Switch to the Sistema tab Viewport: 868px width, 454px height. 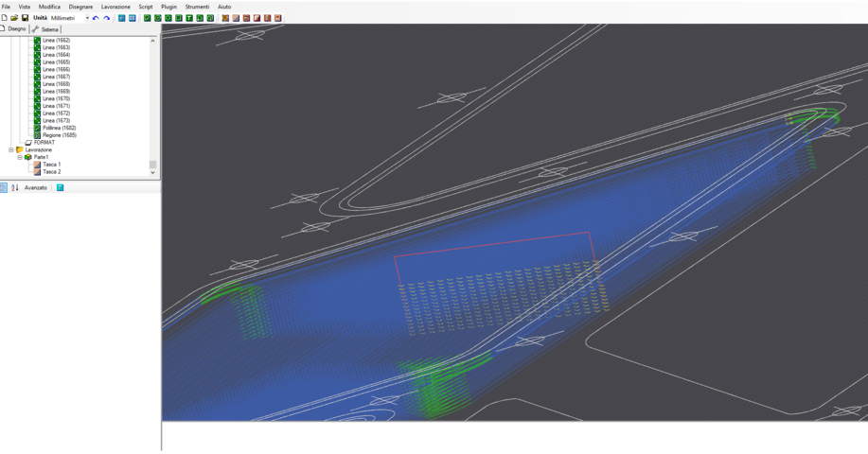pyautogui.click(x=45, y=29)
